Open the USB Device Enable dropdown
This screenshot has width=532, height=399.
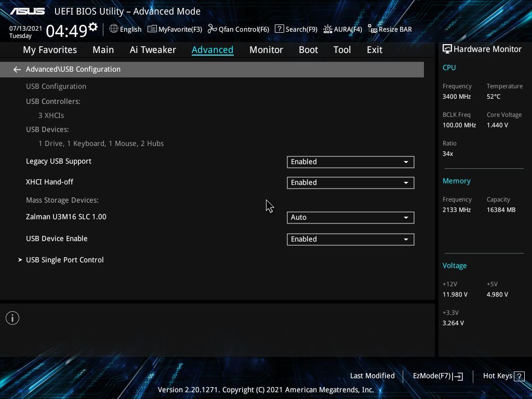tap(351, 239)
